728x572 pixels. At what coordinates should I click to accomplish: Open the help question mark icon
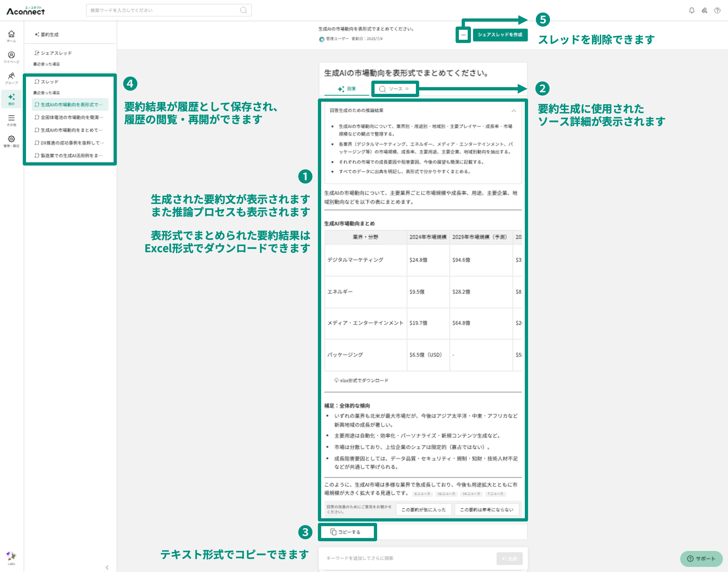pos(717,10)
